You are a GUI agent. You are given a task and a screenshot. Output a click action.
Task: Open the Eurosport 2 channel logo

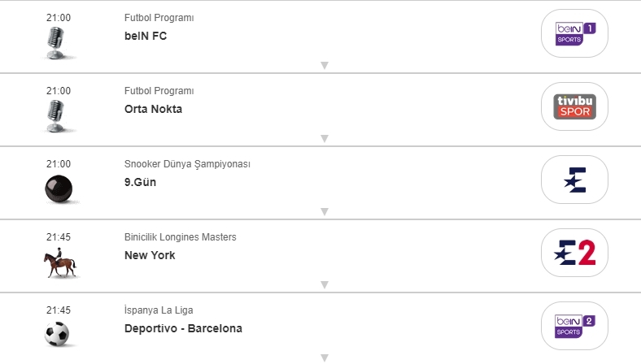574,253
